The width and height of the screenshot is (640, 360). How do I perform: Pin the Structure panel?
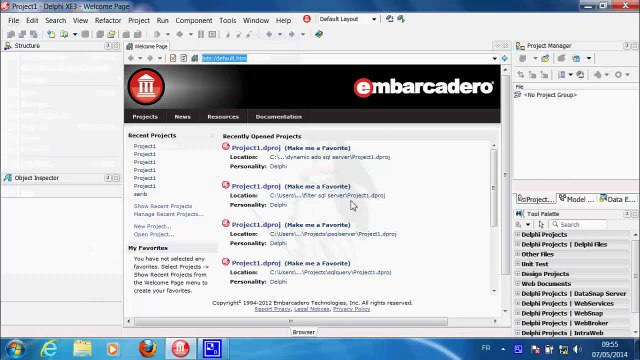108,46
